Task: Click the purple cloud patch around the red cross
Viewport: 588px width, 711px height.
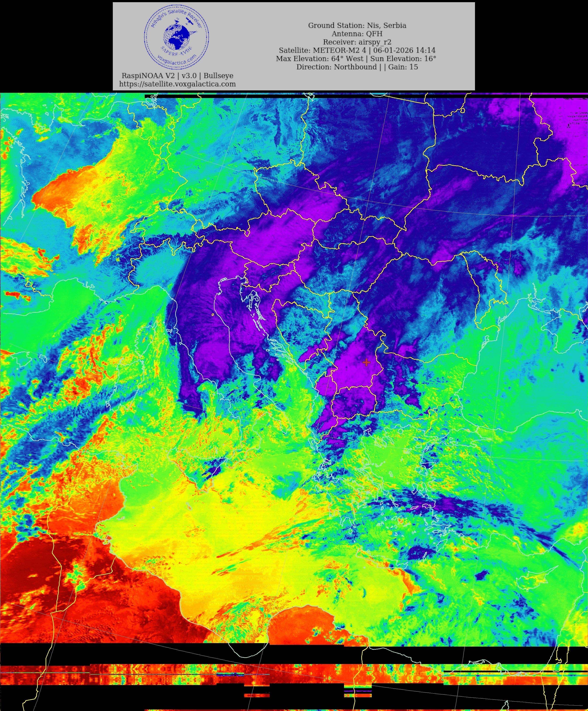Action: 352,373
